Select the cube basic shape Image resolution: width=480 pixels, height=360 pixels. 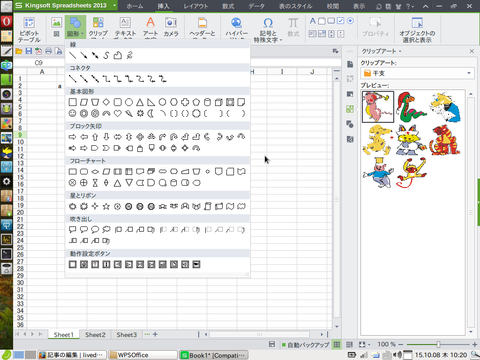[x=218, y=102]
